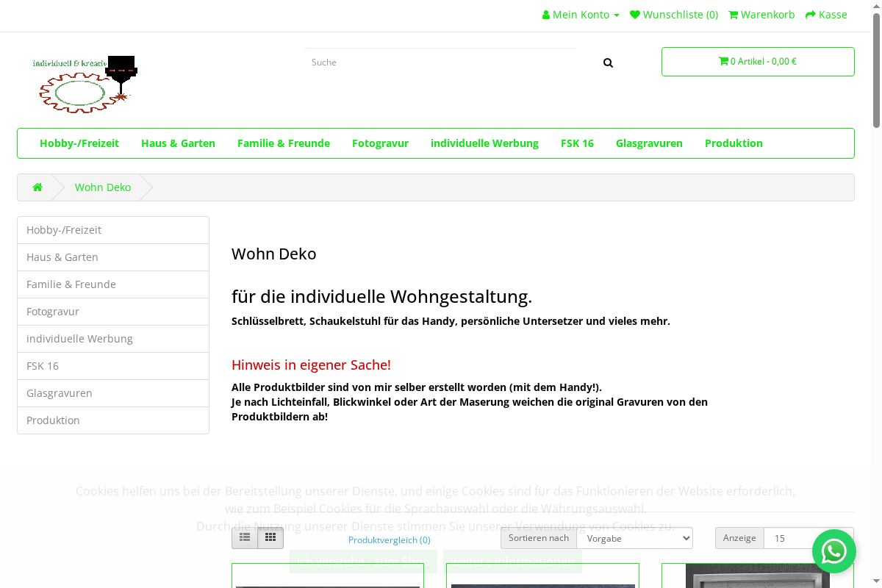This screenshot has height=588, width=882.
Task: Open Fotogravur in top menu
Action: click(x=380, y=143)
